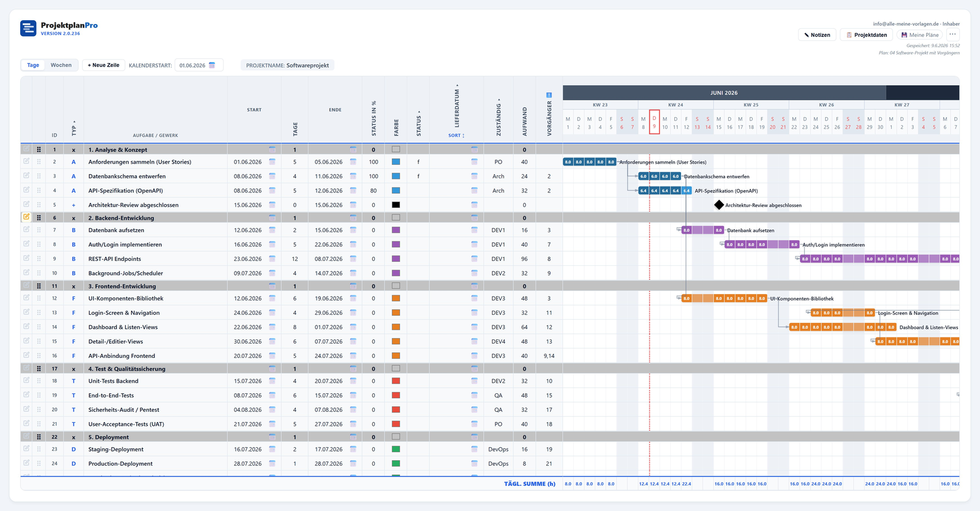Open the three-dots more options menu
This screenshot has width=980, height=511.
952,35
